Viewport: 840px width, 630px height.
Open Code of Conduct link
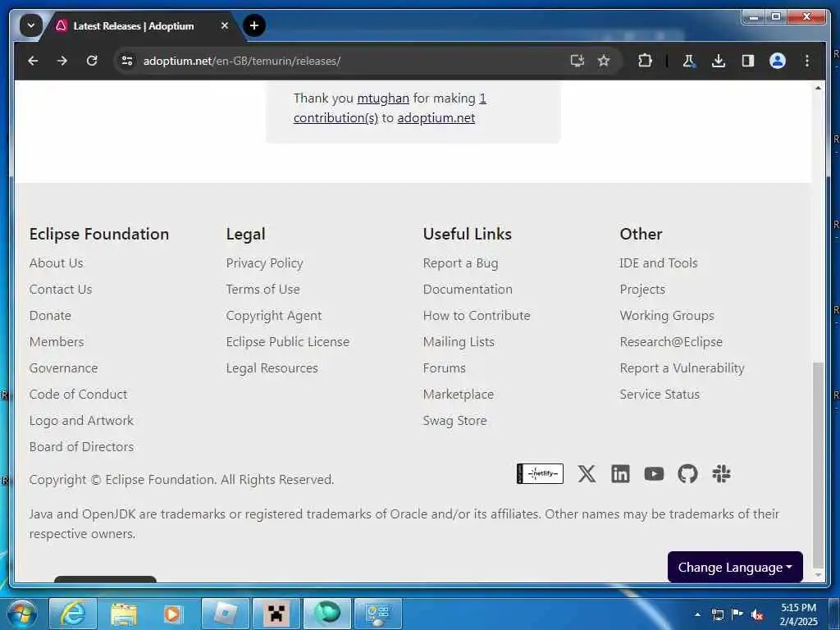(78, 395)
